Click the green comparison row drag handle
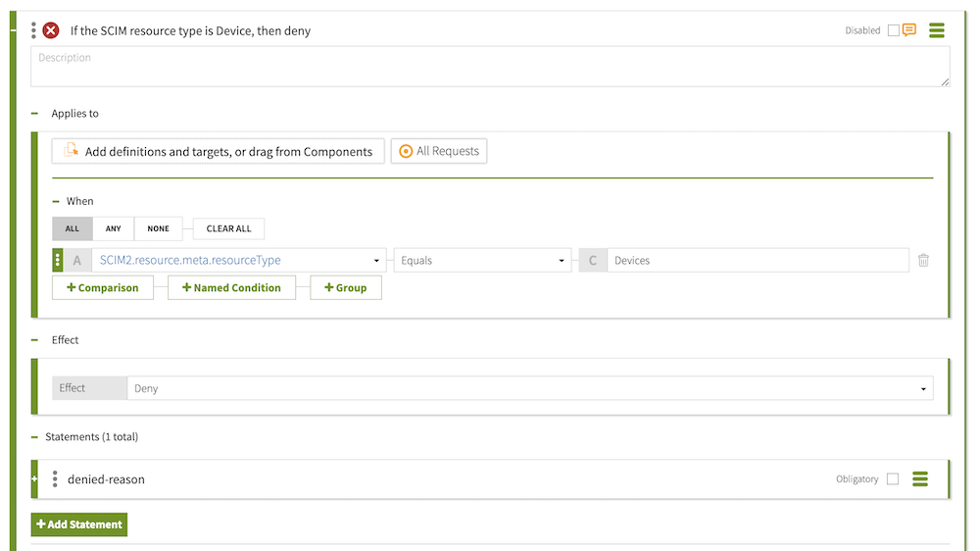 [x=58, y=261]
